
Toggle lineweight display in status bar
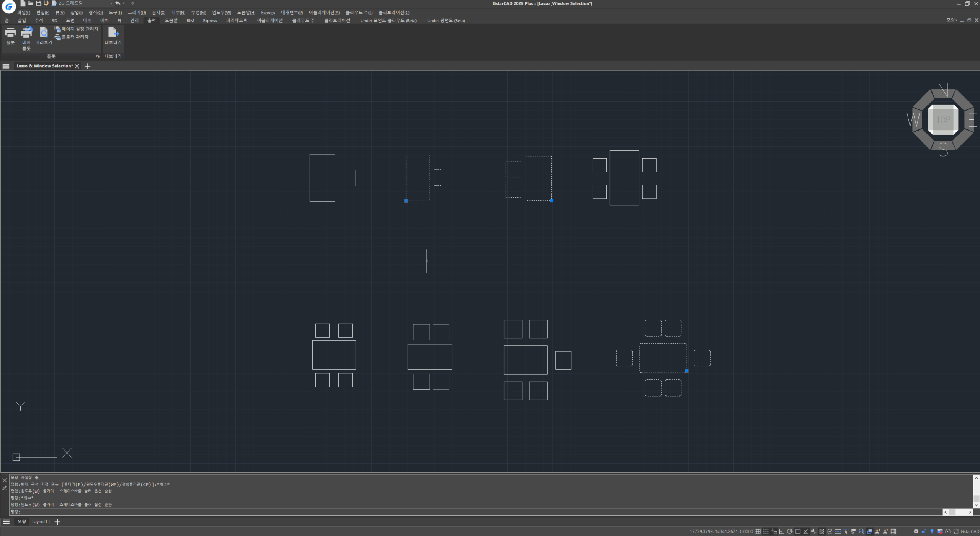click(x=838, y=531)
